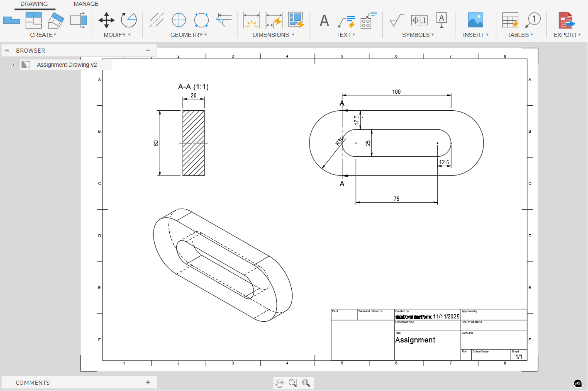
Task: Switch to the MANAGE tab
Action: click(x=86, y=4)
